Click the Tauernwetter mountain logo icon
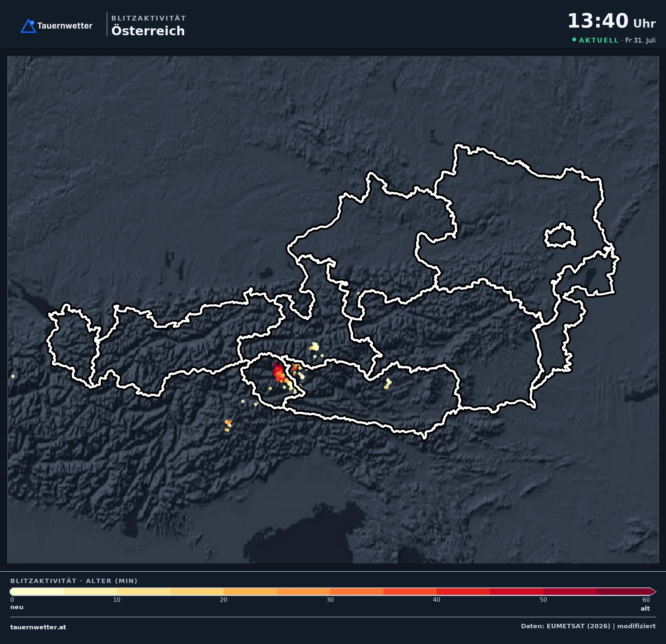Screen dimensions: 666x644 coord(28,26)
